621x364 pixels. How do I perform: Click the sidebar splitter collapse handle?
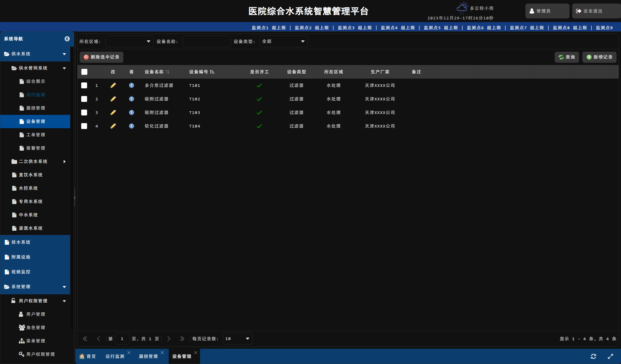click(75, 198)
